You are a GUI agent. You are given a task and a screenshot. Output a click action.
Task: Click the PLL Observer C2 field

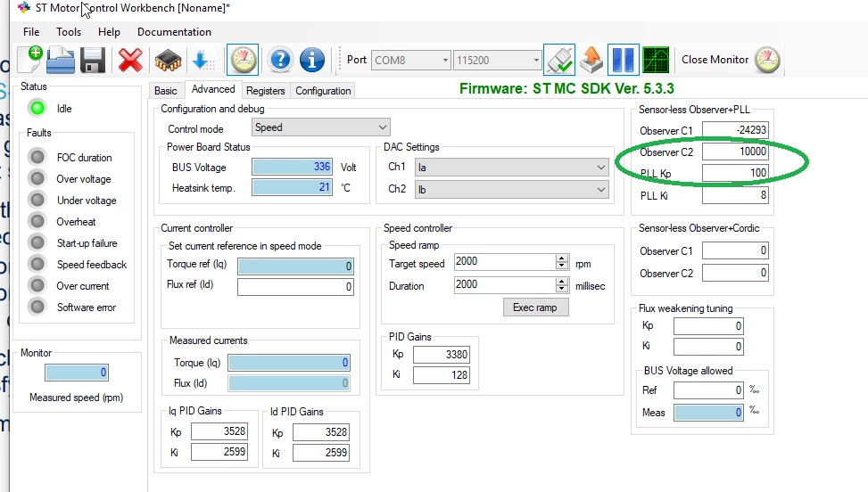point(736,152)
